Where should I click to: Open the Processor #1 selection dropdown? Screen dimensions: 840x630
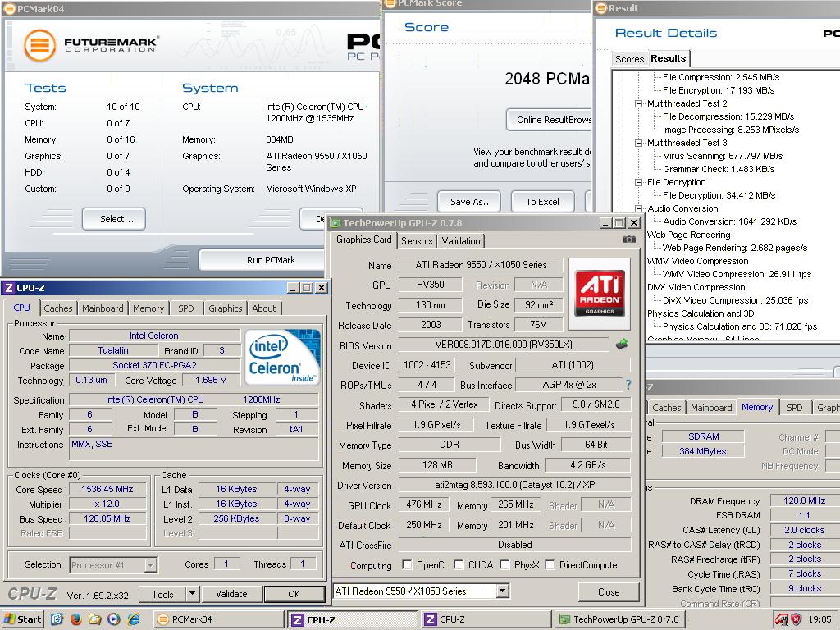[x=151, y=564]
